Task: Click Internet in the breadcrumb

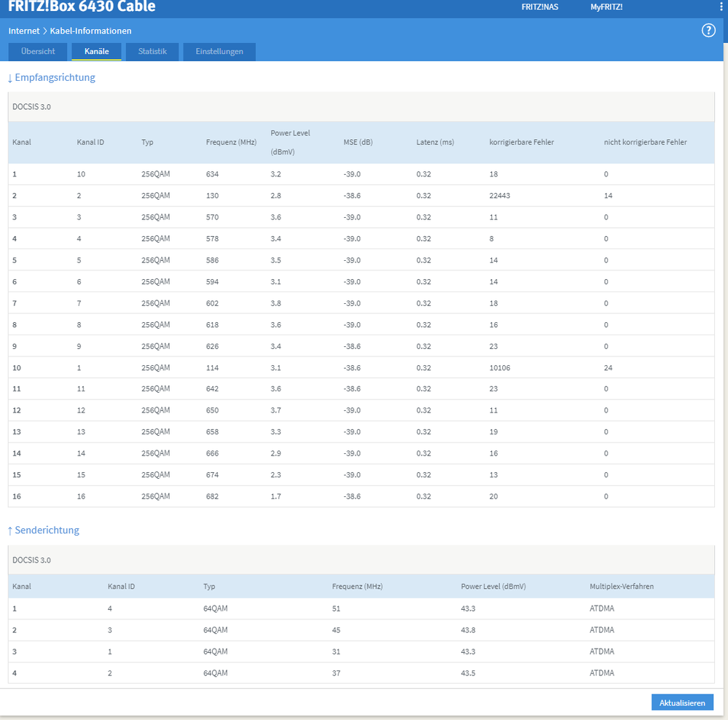Action: pyautogui.click(x=24, y=31)
